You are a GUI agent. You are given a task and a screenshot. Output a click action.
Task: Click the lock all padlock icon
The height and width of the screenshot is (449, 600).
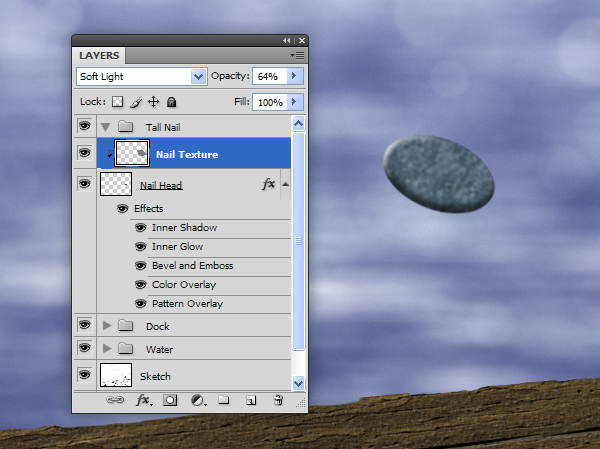[x=171, y=102]
